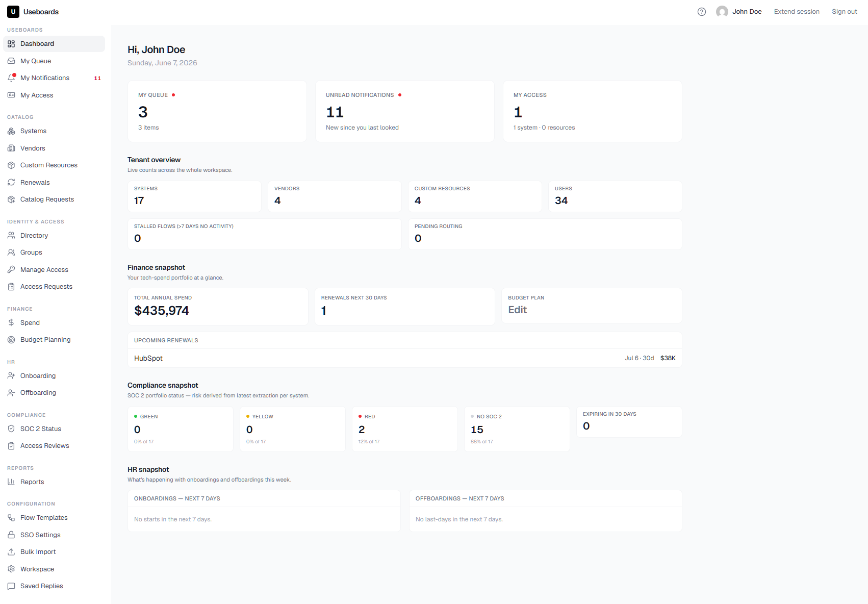
Task: Open SOC 2 Status page
Action: [54, 429]
